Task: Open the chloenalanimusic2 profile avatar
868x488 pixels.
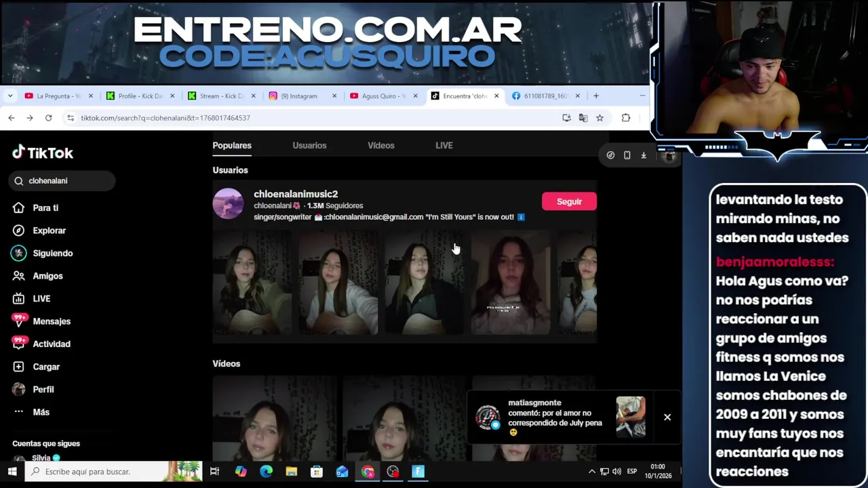Action: [x=228, y=204]
